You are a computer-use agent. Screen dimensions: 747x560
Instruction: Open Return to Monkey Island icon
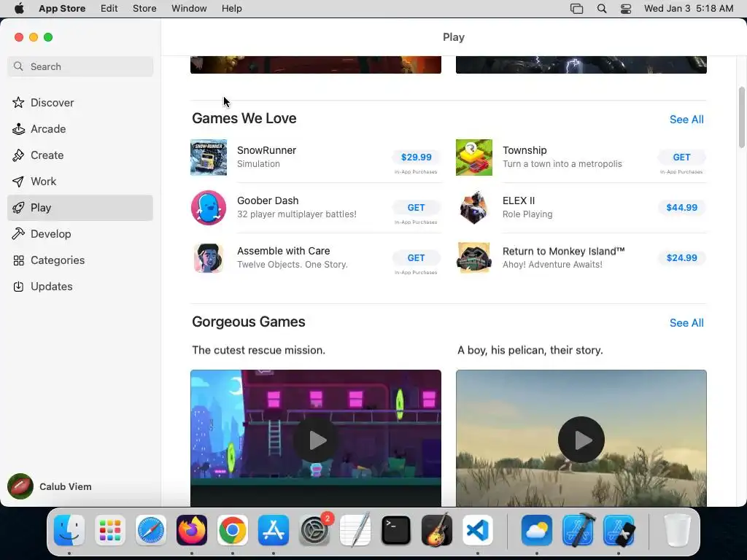click(x=474, y=258)
